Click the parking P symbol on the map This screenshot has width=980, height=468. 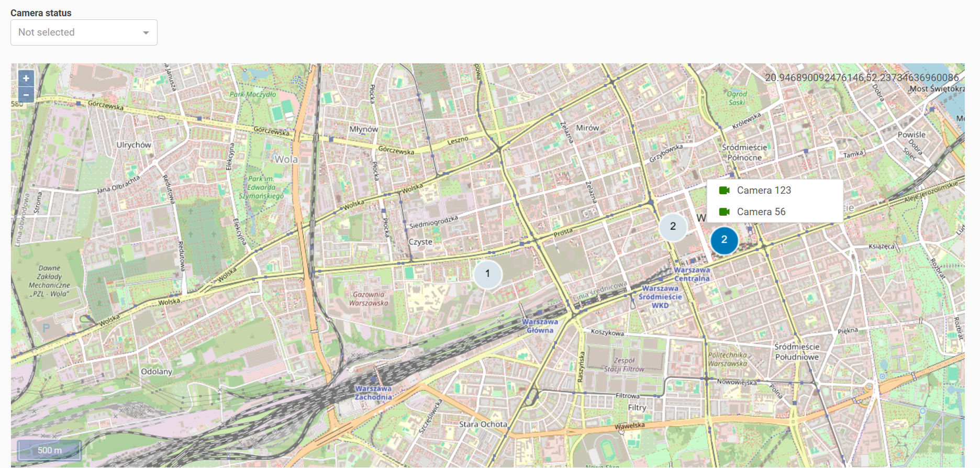[x=46, y=329]
